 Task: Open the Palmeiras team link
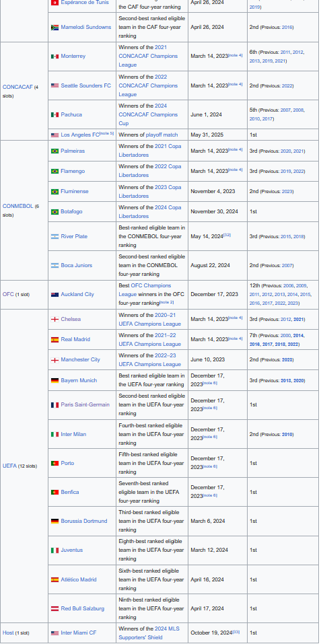(x=73, y=151)
